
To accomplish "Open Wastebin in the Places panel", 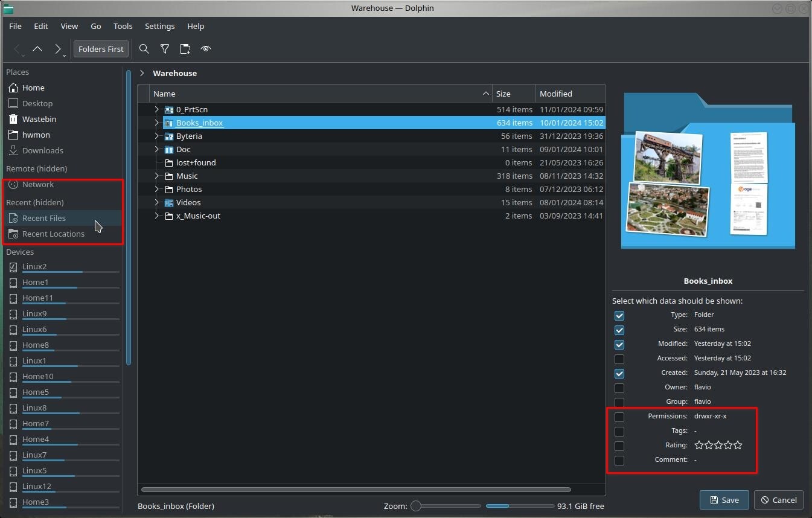I will 39,119.
